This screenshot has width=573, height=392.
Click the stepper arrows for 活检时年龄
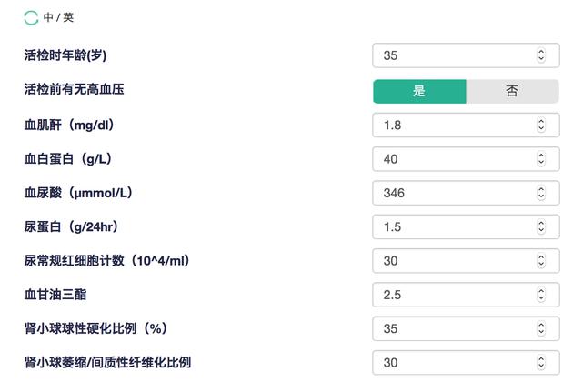point(541,55)
